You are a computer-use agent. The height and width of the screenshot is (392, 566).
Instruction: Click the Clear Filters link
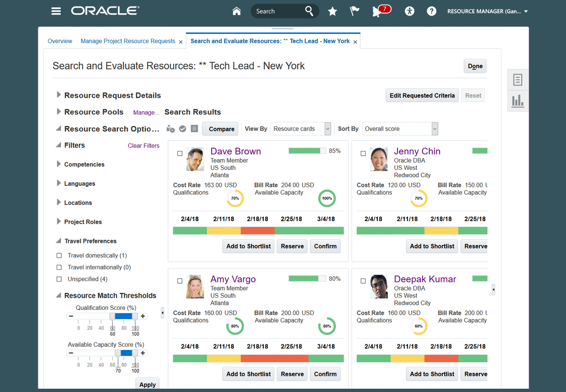[x=143, y=146]
